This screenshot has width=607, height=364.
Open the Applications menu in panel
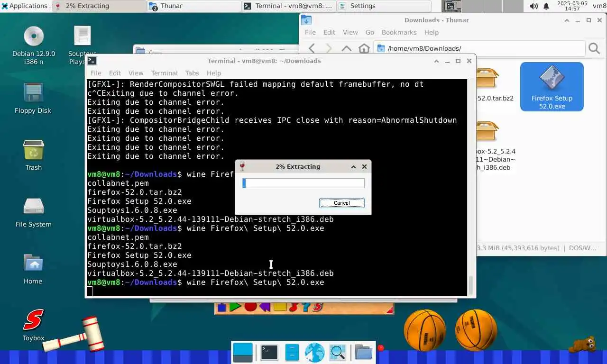coord(25,6)
